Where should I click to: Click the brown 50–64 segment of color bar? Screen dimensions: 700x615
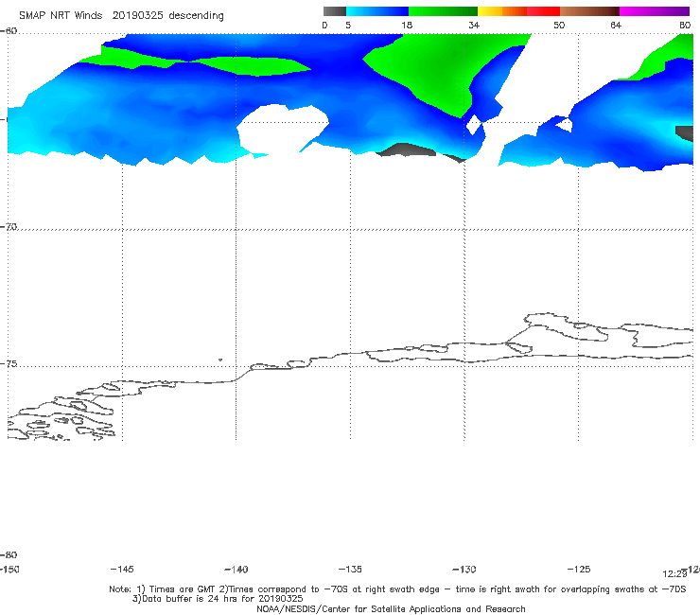(589, 11)
